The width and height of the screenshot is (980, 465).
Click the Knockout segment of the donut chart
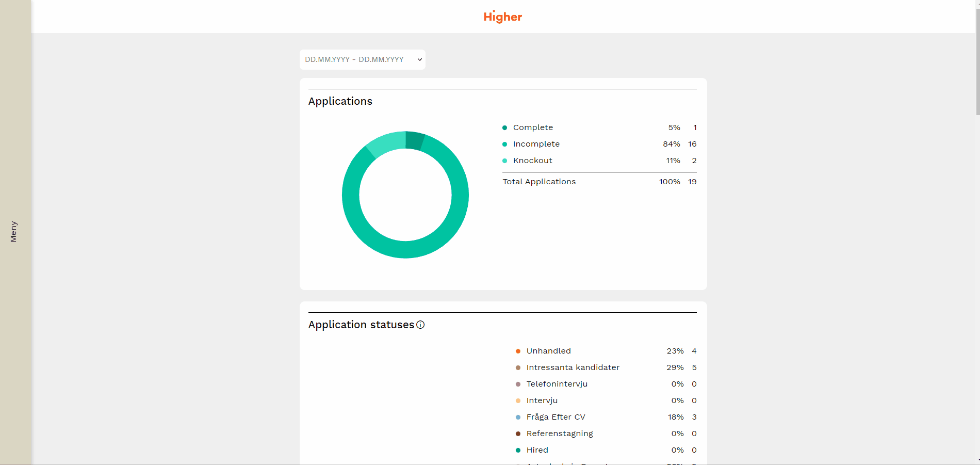click(x=385, y=143)
